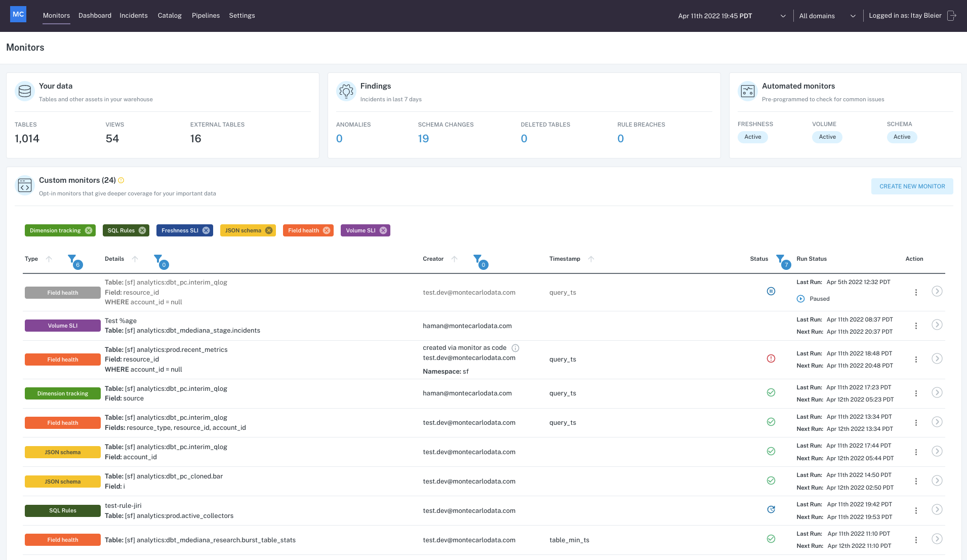Open the Status column filter icon
Image resolution: width=967 pixels, height=560 pixels.
[x=781, y=259]
